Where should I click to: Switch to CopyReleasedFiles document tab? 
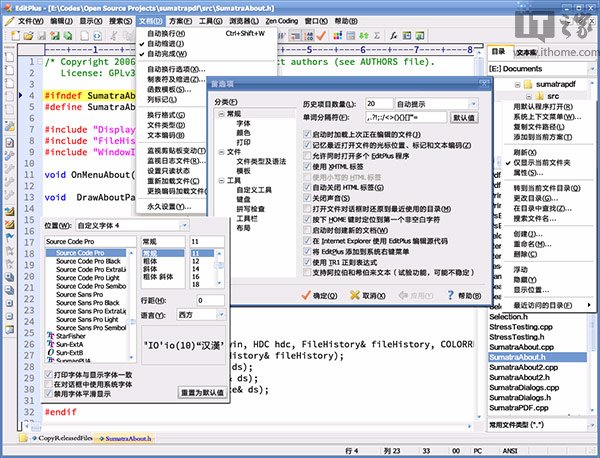click(x=61, y=438)
